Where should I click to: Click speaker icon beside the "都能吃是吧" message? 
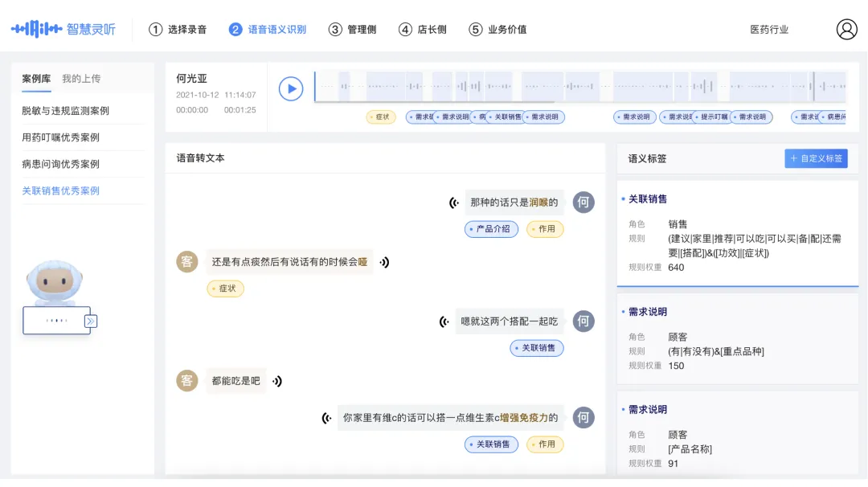277,380
